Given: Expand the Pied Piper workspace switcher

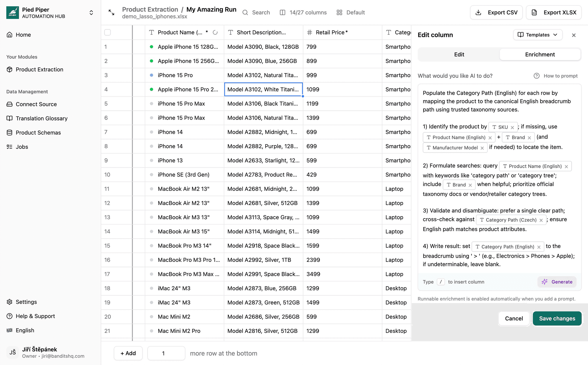Looking at the screenshot, I should pos(91,13).
